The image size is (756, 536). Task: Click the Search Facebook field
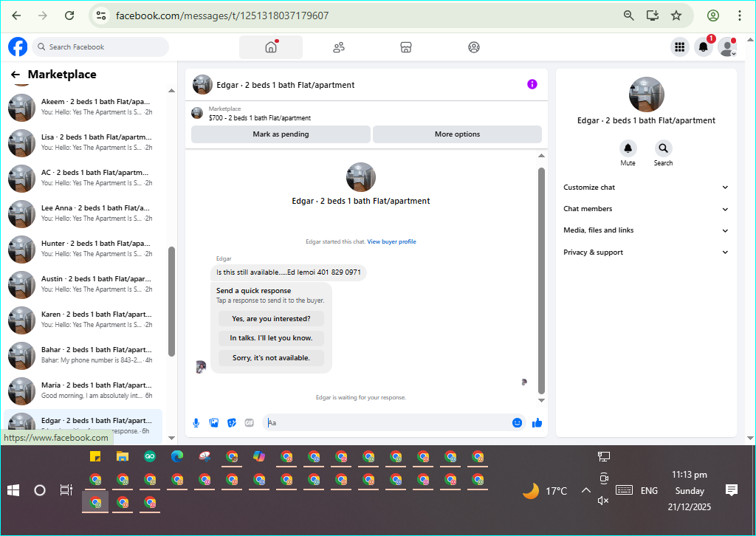click(100, 47)
